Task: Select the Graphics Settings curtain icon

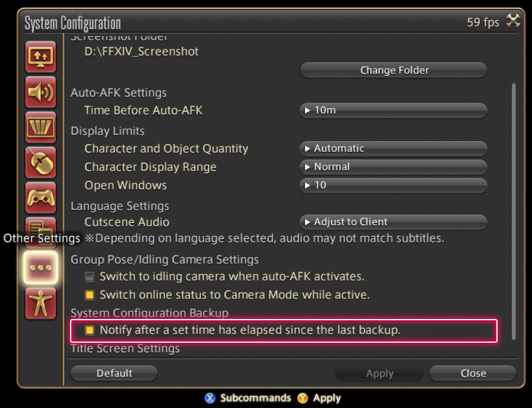Action: click(40, 128)
